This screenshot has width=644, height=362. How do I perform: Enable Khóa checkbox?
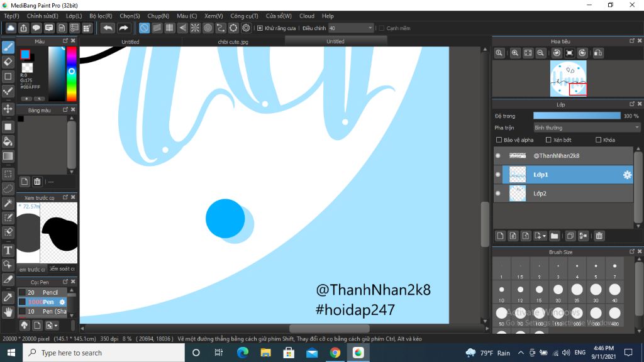pos(599,140)
